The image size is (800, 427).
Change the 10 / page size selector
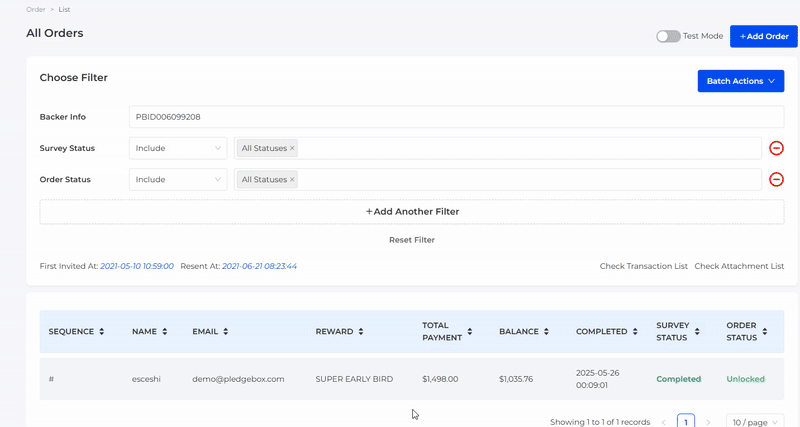[x=755, y=422]
